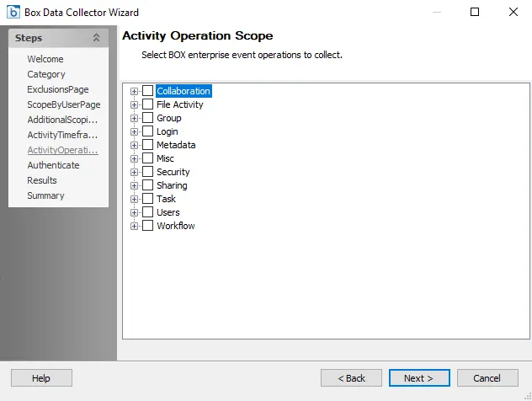
Task: Check the Task checkbox
Action: (147, 199)
